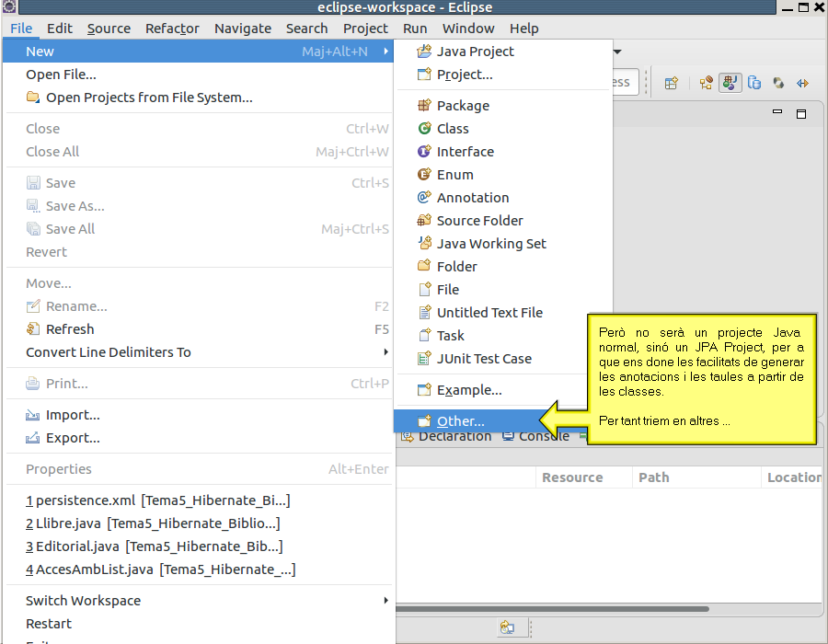The image size is (828, 644).
Task: Open the Database Development perspective icon
Action: [754, 83]
